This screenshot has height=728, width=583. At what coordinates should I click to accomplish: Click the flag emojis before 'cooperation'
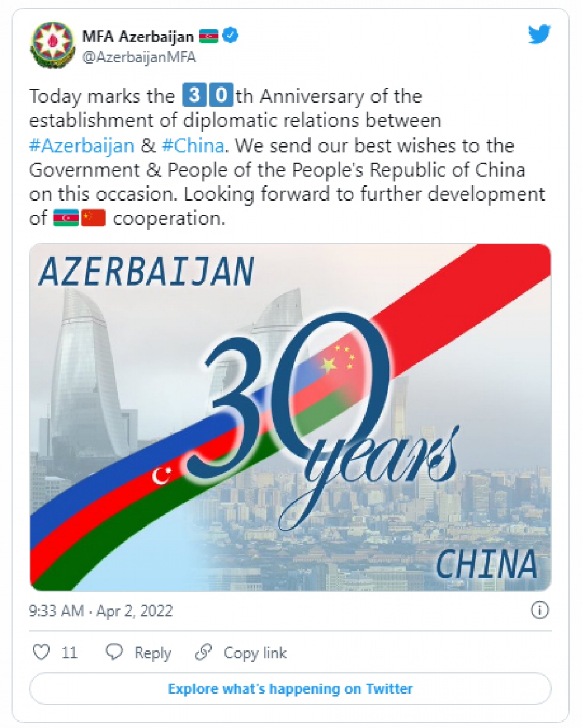coord(79,219)
